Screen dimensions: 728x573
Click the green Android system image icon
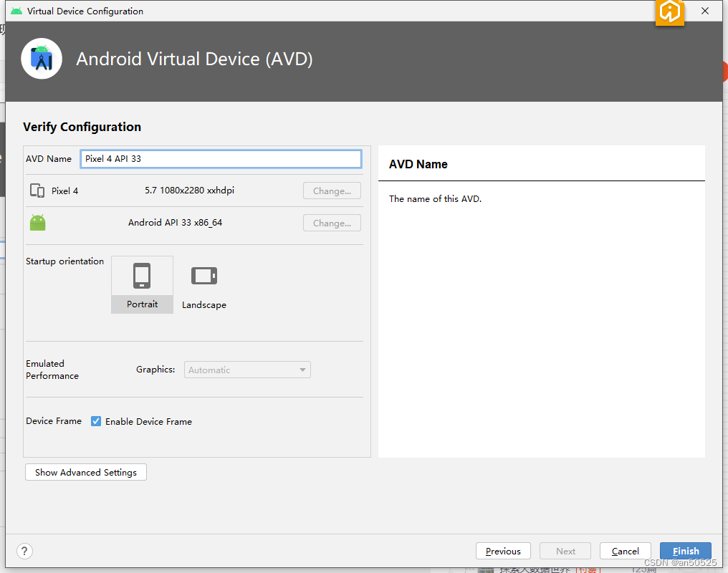pyautogui.click(x=37, y=222)
